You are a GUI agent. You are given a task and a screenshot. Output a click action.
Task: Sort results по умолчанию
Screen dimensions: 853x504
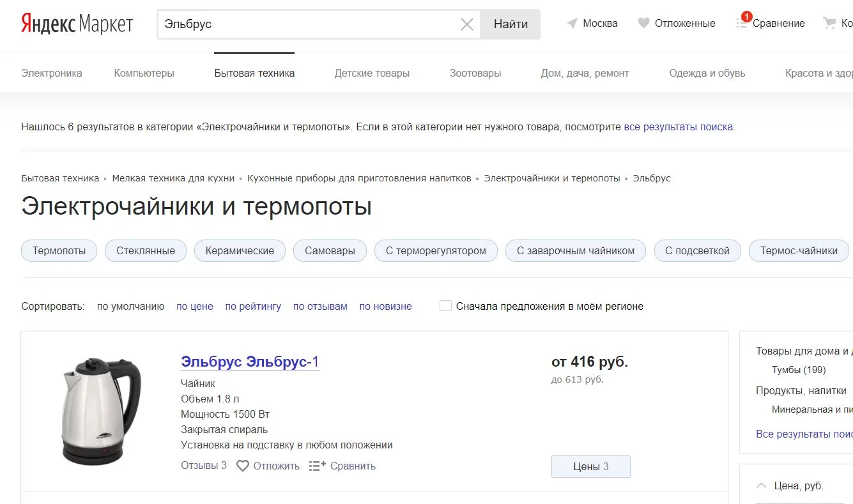131,306
